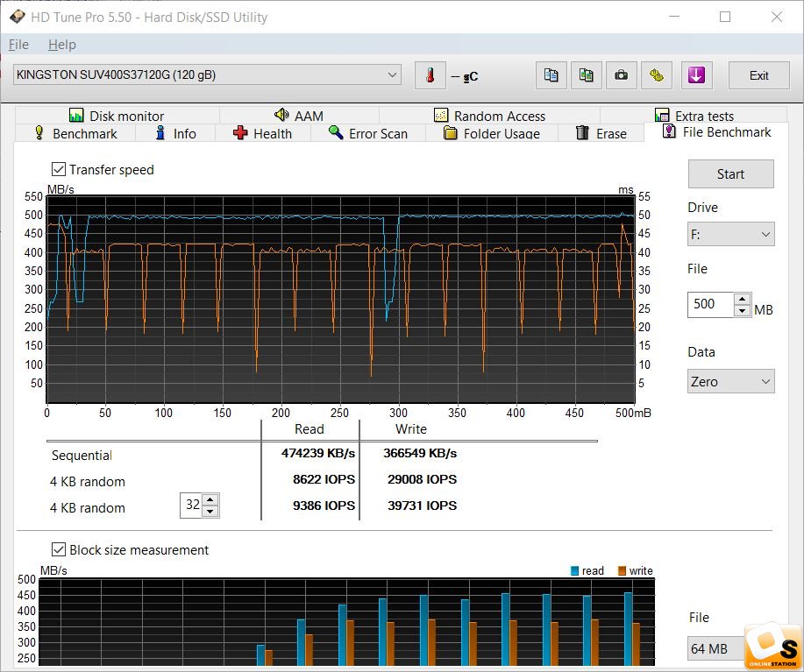This screenshot has width=804, height=672.
Task: Click the thermometer temperature icon
Action: tap(430, 75)
